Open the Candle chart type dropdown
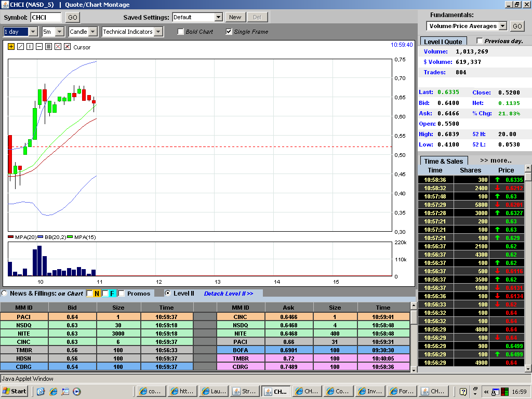The height and width of the screenshot is (399, 532). (x=94, y=32)
